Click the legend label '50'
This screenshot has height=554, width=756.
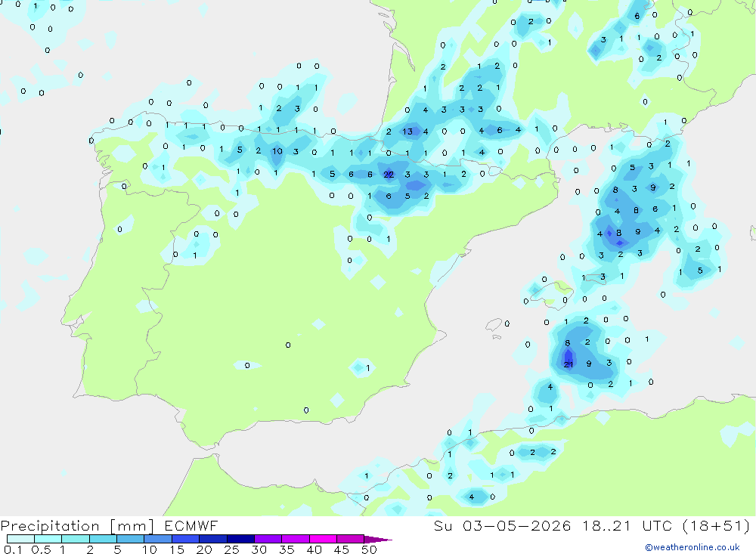coord(370,549)
